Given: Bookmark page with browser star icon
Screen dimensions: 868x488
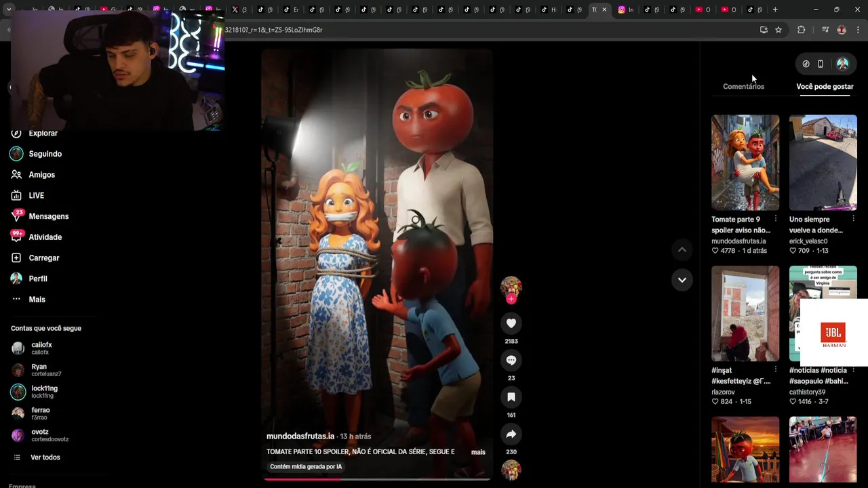Looking at the screenshot, I should point(778,30).
